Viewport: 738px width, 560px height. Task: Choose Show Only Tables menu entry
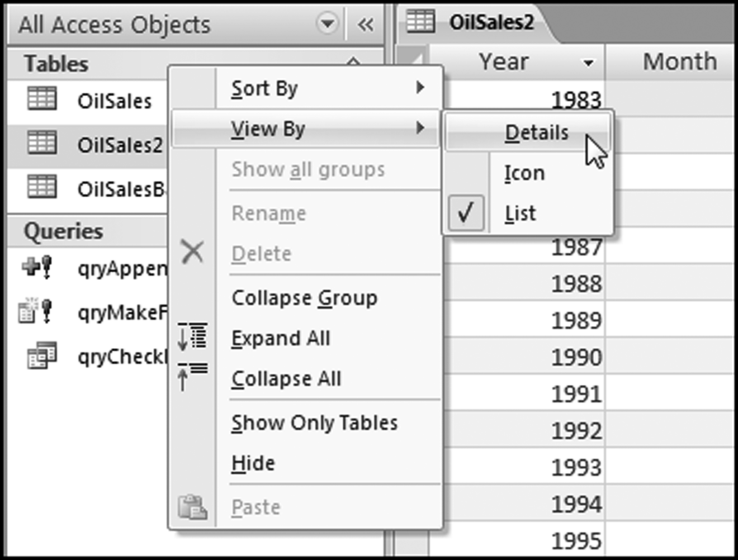[314, 423]
